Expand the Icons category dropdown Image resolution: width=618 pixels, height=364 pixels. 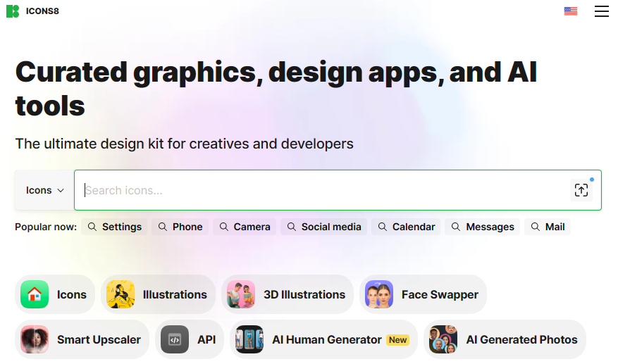pyautogui.click(x=44, y=190)
